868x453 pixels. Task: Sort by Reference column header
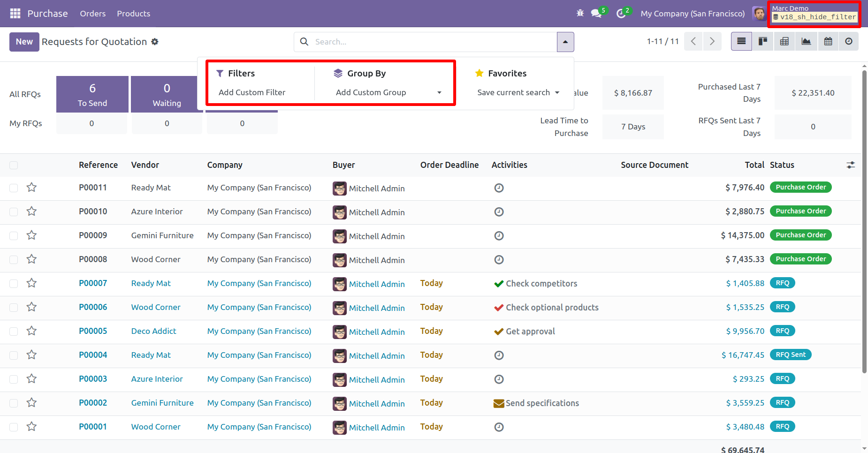(98, 165)
